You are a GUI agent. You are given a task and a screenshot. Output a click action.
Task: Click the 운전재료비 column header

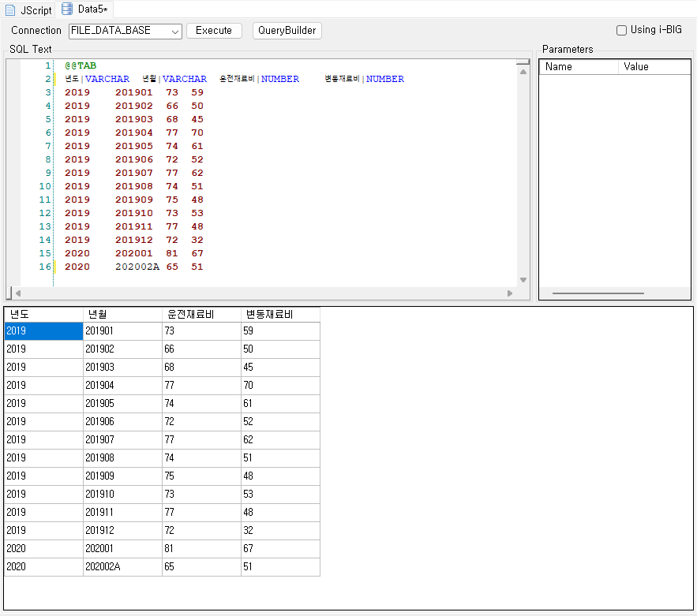point(201,315)
